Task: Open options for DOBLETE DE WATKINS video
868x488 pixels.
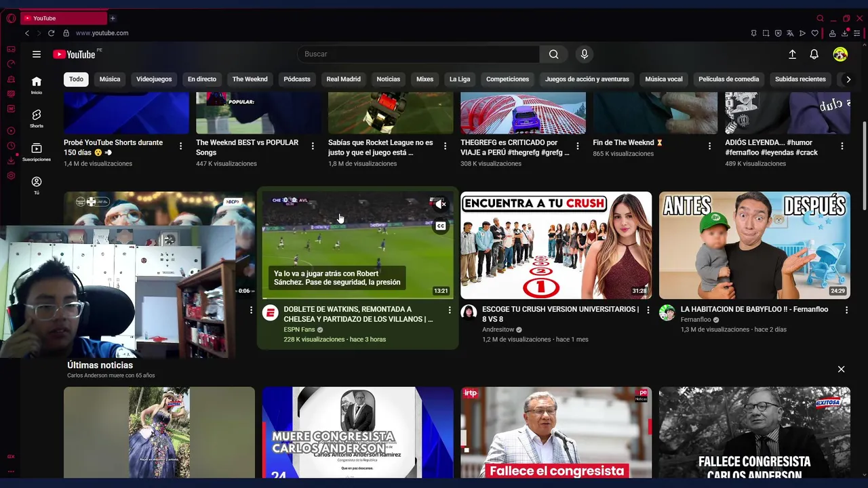Action: (x=450, y=310)
